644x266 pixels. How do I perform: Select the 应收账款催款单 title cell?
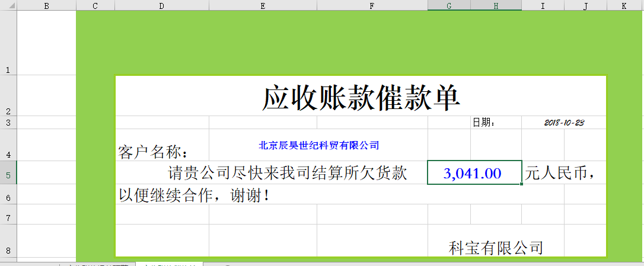pyautogui.click(x=361, y=98)
